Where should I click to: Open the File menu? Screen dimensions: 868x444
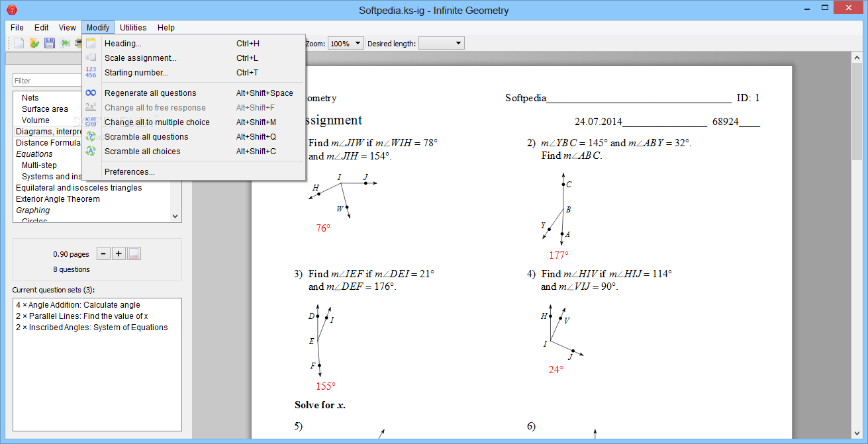(17, 28)
